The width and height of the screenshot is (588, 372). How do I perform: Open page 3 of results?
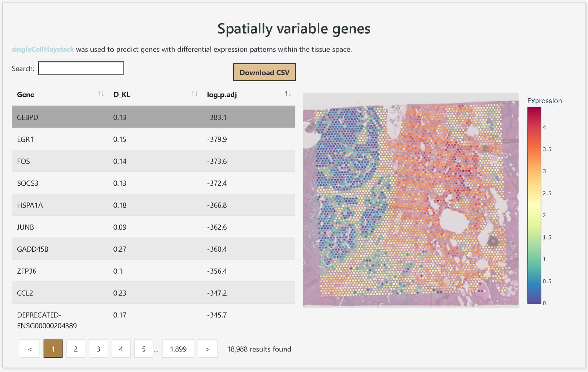[98, 349]
